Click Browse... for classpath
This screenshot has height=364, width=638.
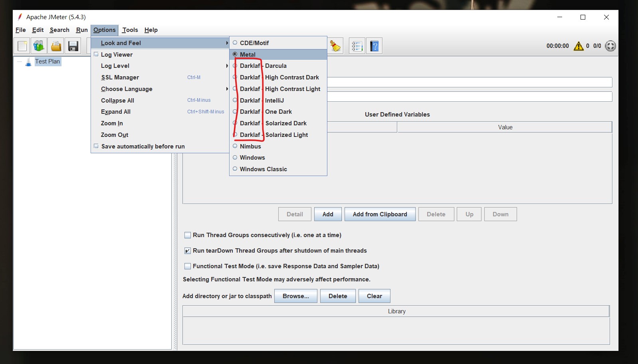(296, 296)
